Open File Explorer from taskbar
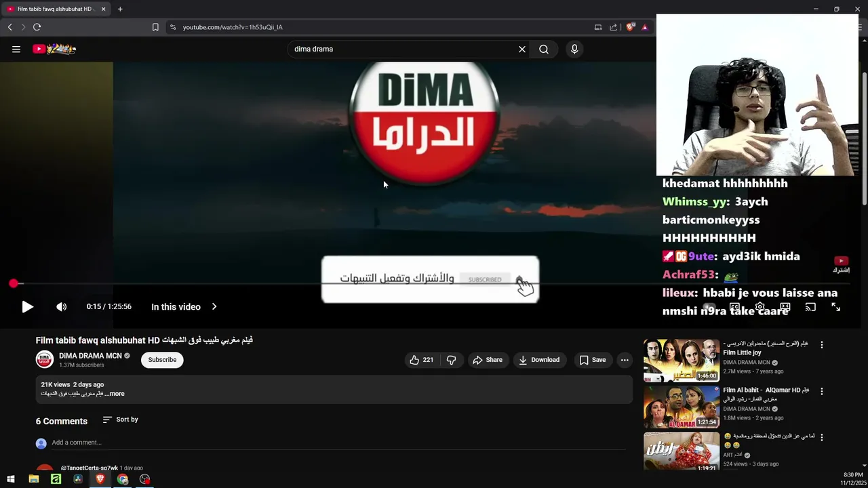This screenshot has height=488, width=868. tap(33, 479)
